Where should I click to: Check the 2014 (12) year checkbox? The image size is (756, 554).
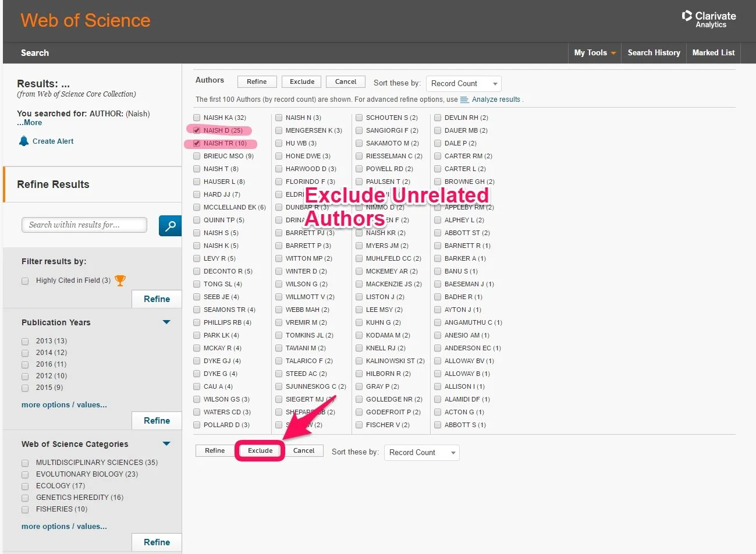[x=25, y=353]
